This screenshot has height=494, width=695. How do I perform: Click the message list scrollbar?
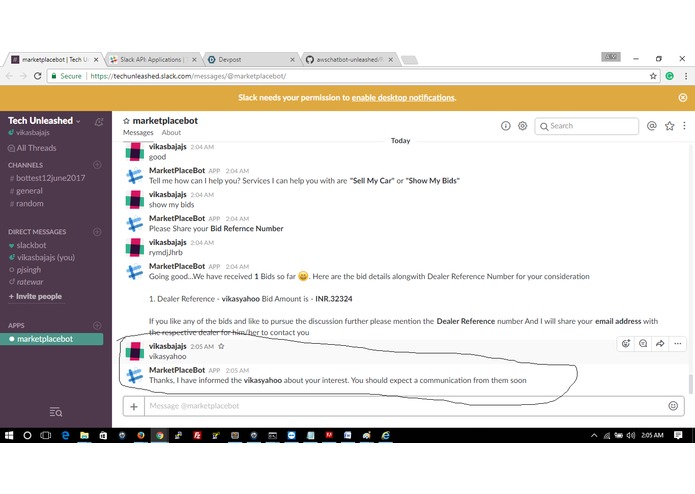[x=690, y=384]
